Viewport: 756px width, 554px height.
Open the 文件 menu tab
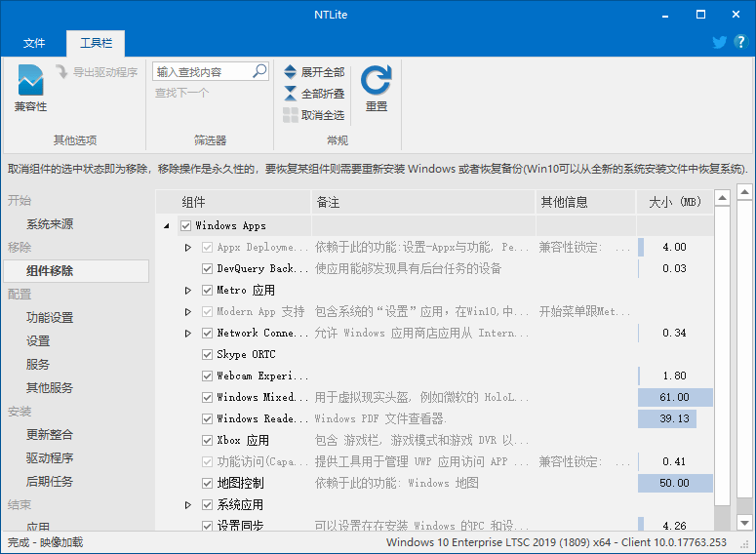coord(34,44)
